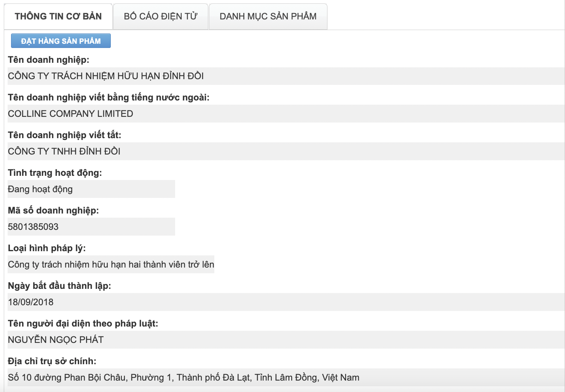
Task: Click the Tình trạng hoạt động label
Action: pyautogui.click(x=55, y=173)
